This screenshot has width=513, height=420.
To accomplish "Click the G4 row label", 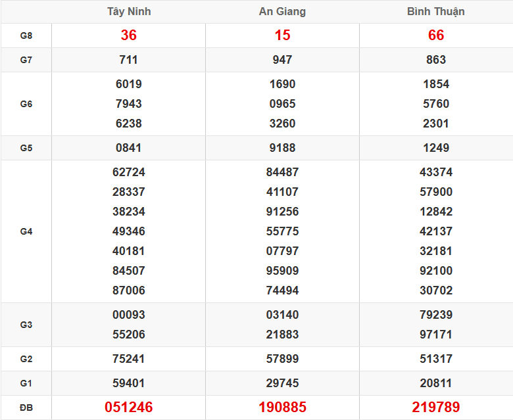I will pyautogui.click(x=26, y=231).
